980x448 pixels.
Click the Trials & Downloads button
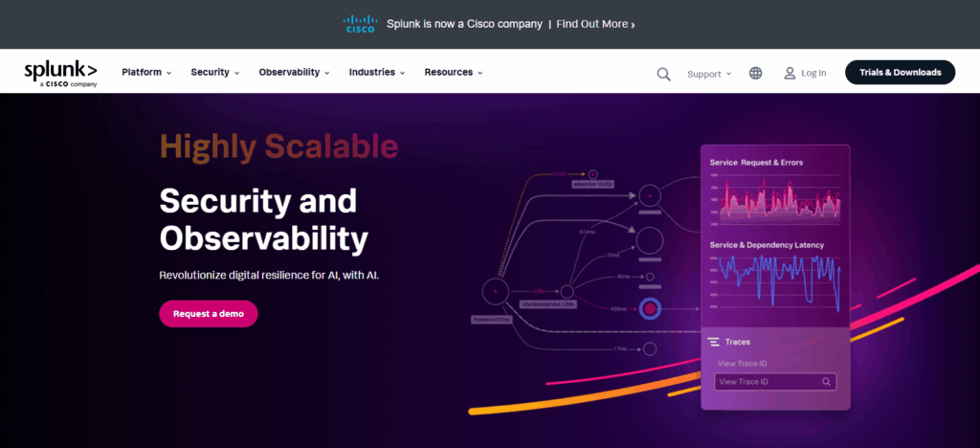(x=900, y=73)
